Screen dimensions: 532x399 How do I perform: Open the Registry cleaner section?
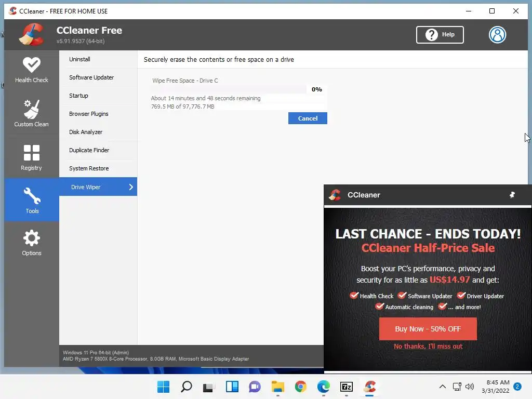[x=32, y=157]
